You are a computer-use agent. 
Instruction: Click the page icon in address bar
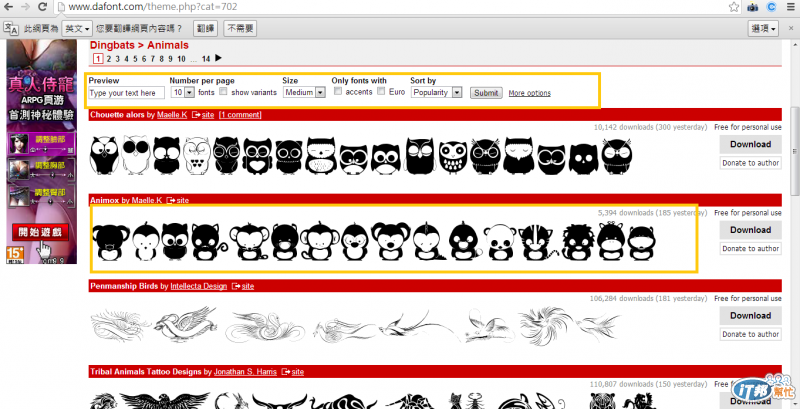[x=61, y=7]
